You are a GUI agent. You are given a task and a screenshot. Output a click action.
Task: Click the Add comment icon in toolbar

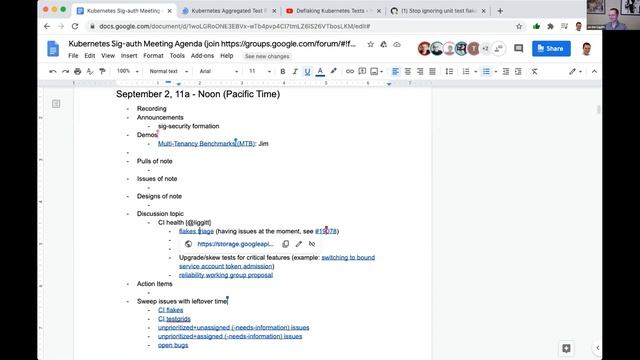[362, 71]
